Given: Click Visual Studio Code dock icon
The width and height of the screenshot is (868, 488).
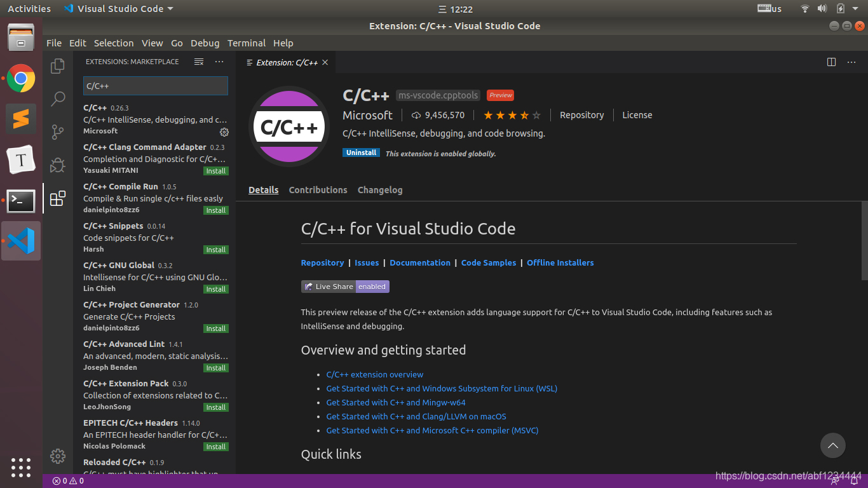Looking at the screenshot, I should tap(21, 241).
